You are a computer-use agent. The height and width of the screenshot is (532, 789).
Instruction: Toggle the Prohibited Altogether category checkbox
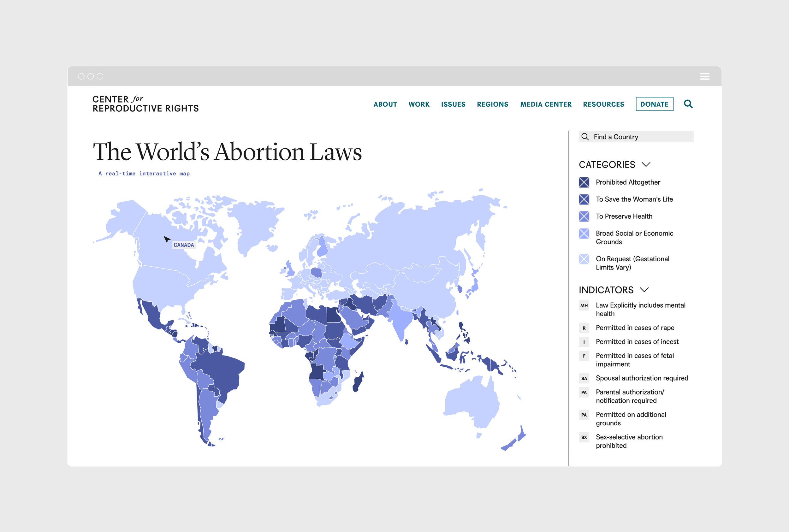click(x=584, y=182)
